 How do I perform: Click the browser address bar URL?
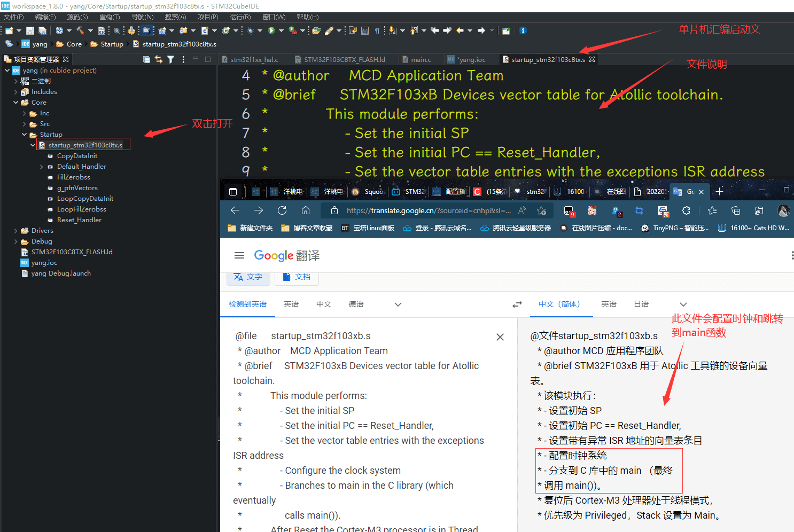point(429,210)
